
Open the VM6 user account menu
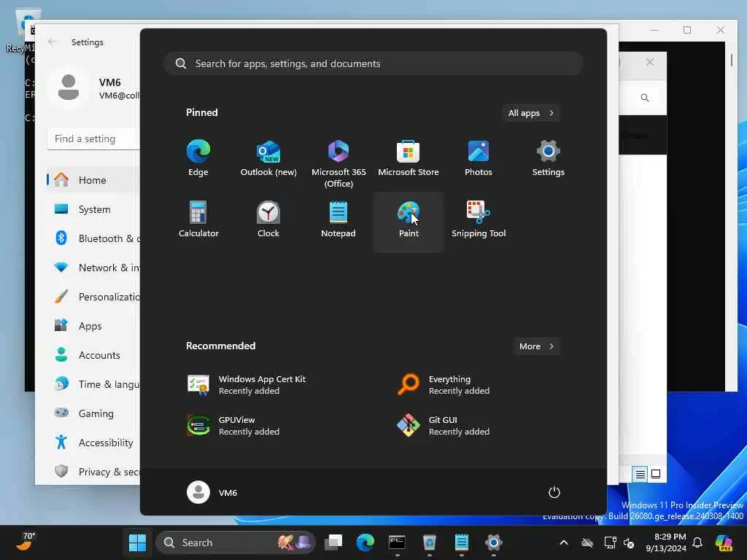[x=212, y=492]
